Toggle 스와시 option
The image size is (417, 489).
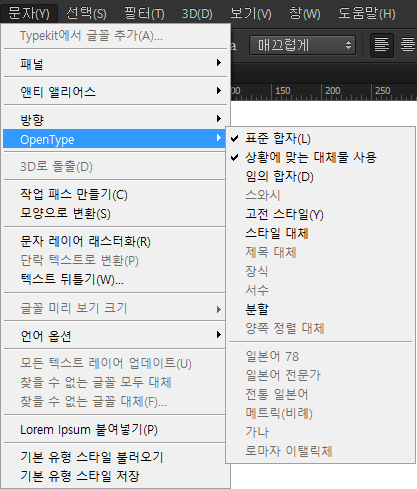coord(320,195)
